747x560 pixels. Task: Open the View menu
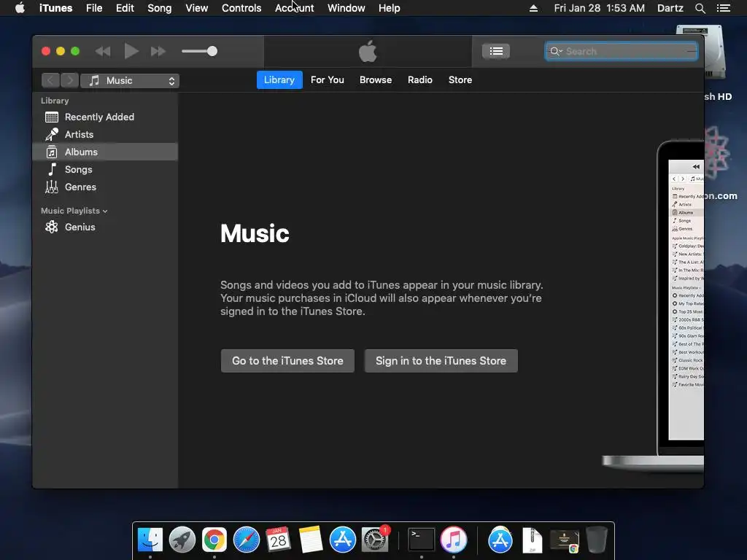click(197, 8)
